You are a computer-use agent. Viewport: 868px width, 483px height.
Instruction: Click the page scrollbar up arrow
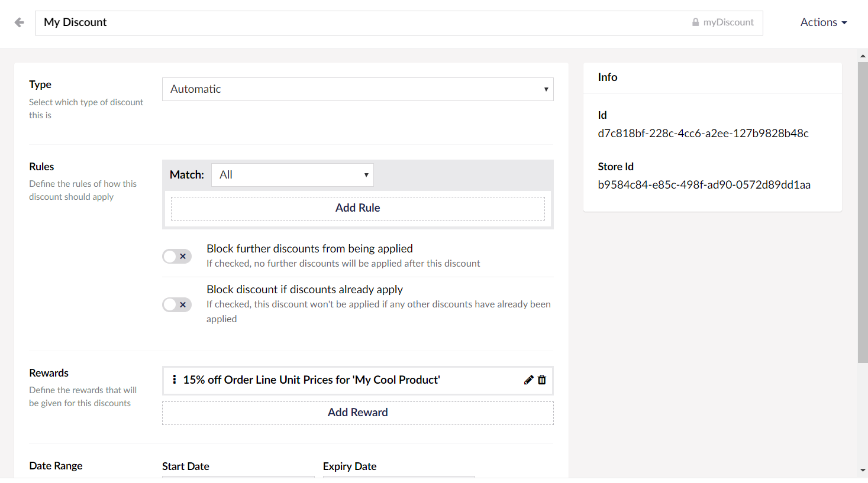[863, 56]
